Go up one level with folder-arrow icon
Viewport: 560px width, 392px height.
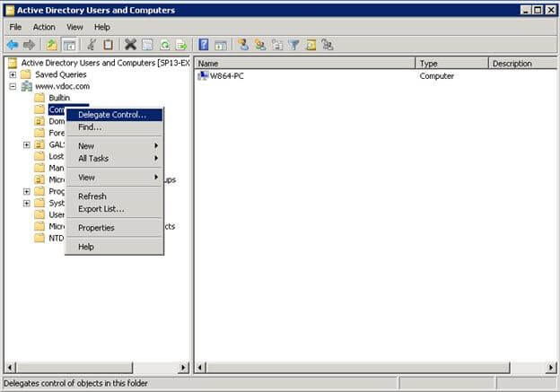52,45
